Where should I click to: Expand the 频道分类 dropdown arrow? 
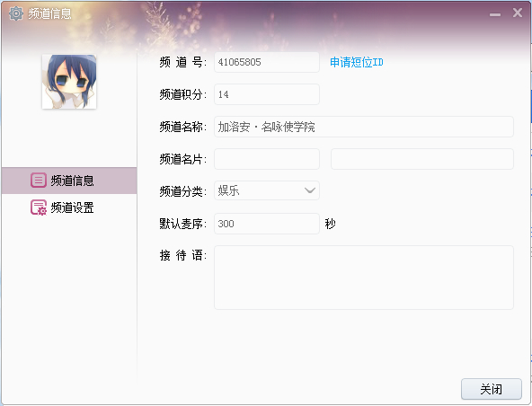(x=310, y=190)
